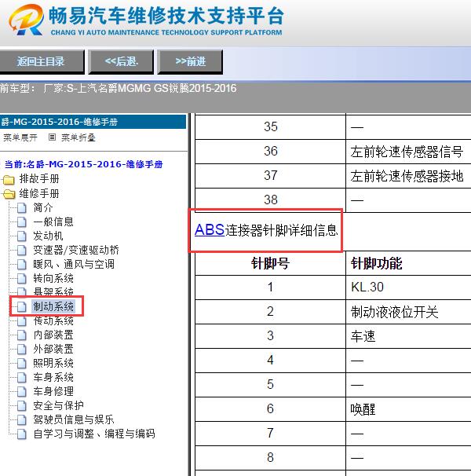Click pin number 36 cell

pos(270,151)
